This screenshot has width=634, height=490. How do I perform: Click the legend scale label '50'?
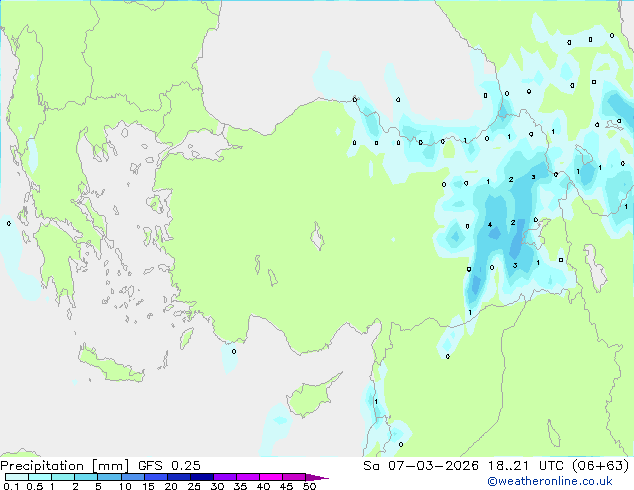(x=309, y=486)
